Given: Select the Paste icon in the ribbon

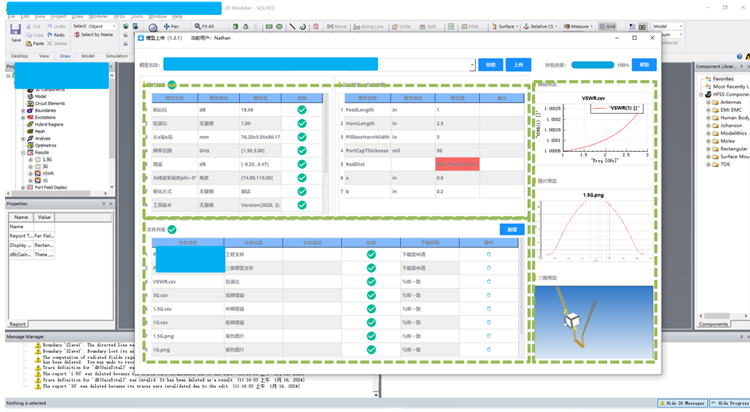Looking at the screenshot, I should coord(35,43).
